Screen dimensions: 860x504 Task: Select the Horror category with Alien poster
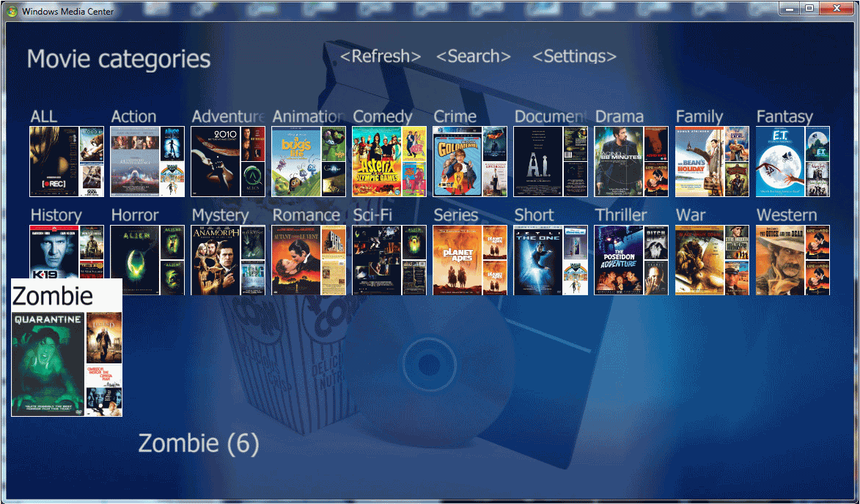point(147,260)
